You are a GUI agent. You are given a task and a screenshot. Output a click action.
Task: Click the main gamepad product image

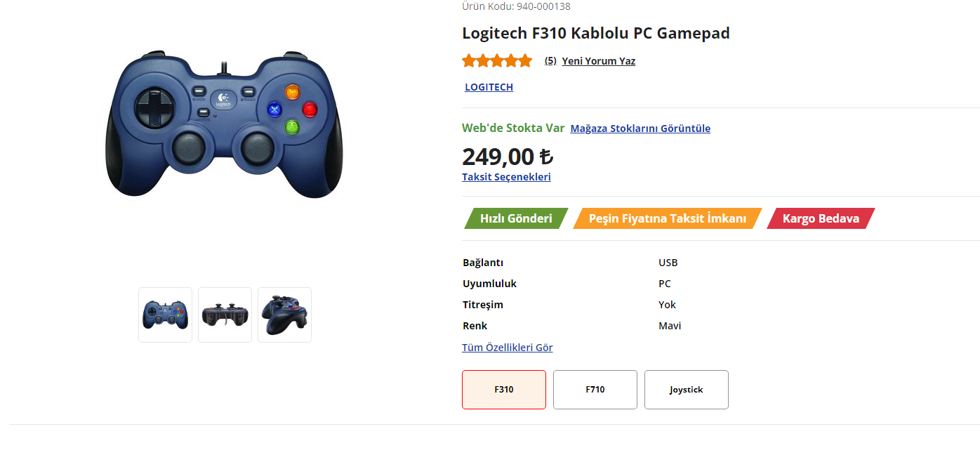[224, 126]
